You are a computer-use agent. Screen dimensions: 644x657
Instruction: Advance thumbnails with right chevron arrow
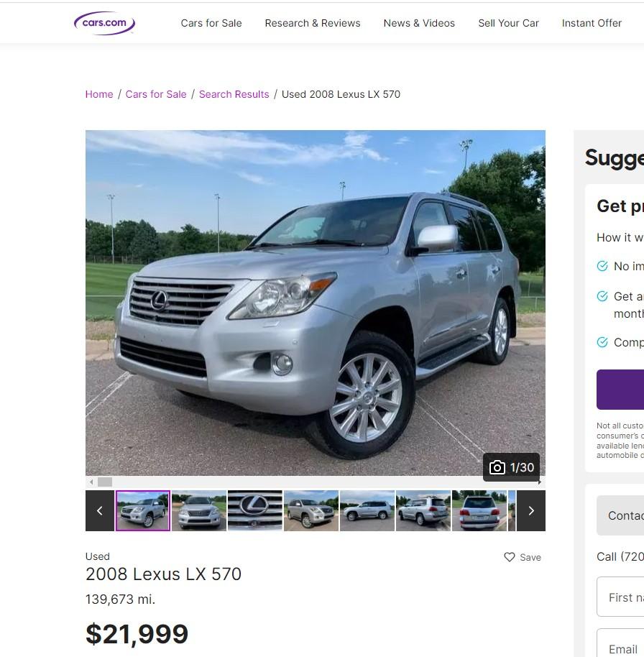tap(531, 511)
